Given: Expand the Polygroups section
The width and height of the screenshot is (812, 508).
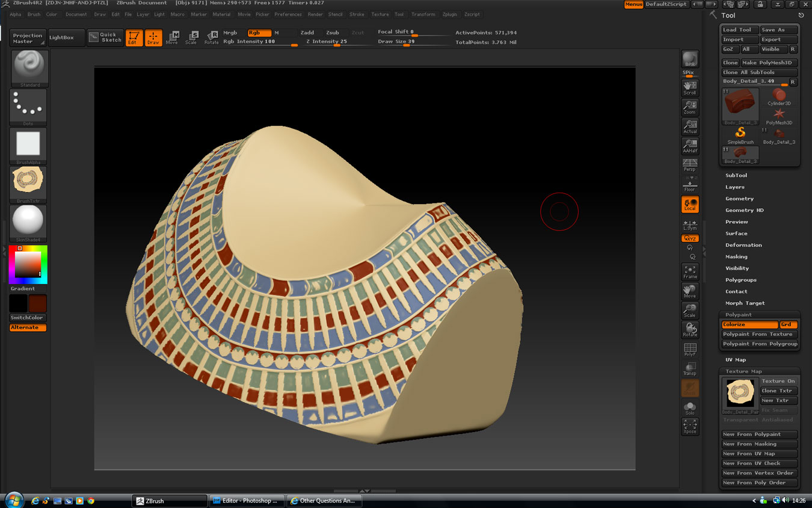Looking at the screenshot, I should tap(741, 280).
